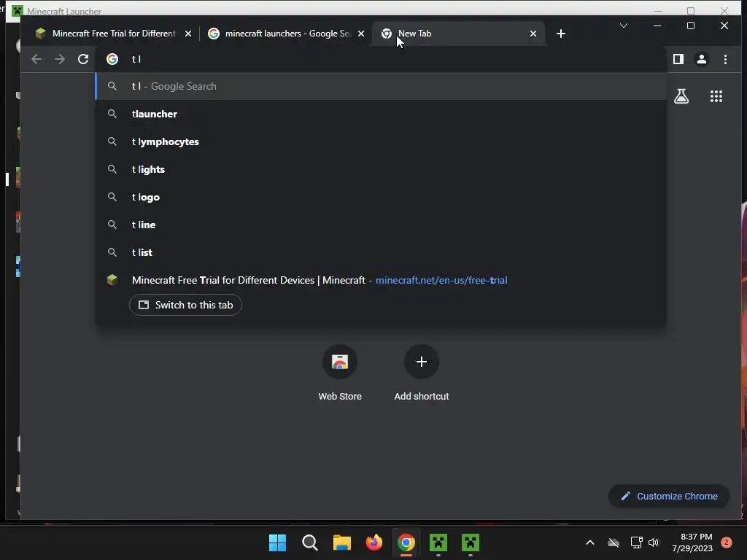747x560 pixels.
Task: Open a new tab with plus button
Action: tap(561, 34)
